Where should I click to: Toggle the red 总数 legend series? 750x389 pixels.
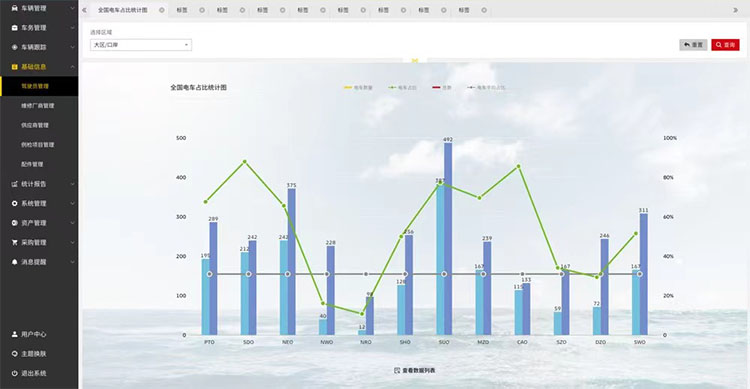pyautogui.click(x=441, y=88)
